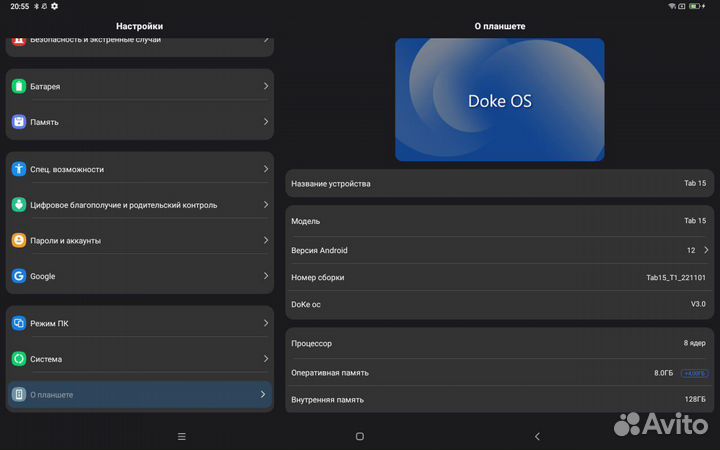Tap the orange Passwords and accounts icon
Screen dimensions: 720x450
[19, 241]
